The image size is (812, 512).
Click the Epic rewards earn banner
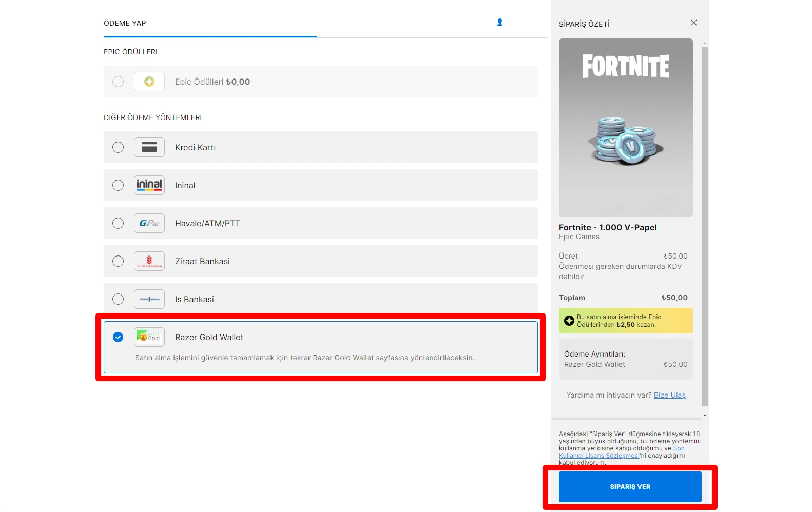(626, 321)
